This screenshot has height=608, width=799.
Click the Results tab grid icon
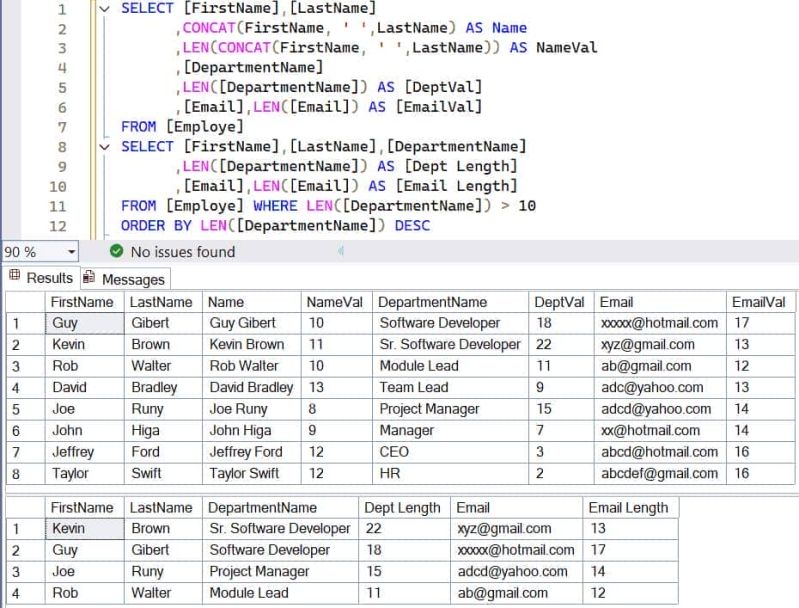(15, 276)
